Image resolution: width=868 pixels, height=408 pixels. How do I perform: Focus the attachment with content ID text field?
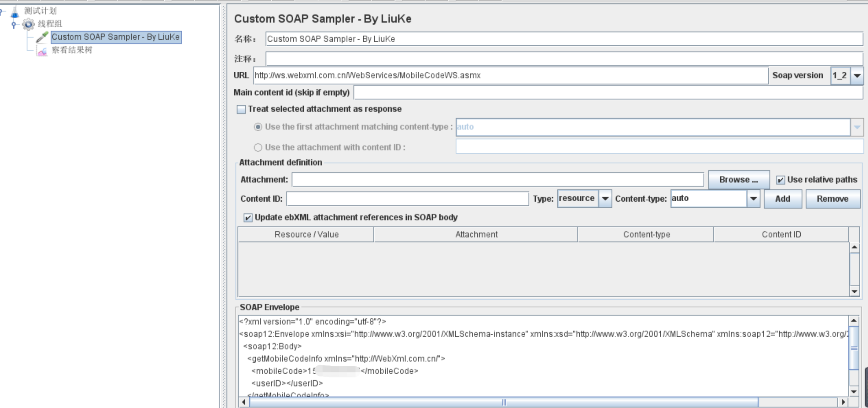tap(659, 146)
